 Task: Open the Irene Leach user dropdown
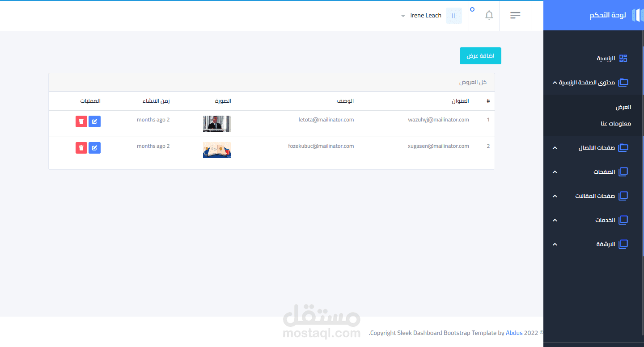tap(403, 16)
